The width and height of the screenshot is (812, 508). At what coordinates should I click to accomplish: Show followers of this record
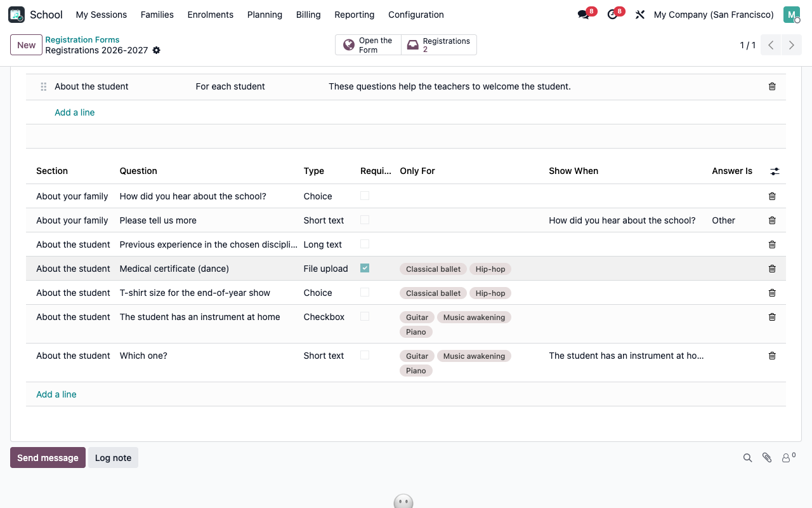tap(789, 457)
